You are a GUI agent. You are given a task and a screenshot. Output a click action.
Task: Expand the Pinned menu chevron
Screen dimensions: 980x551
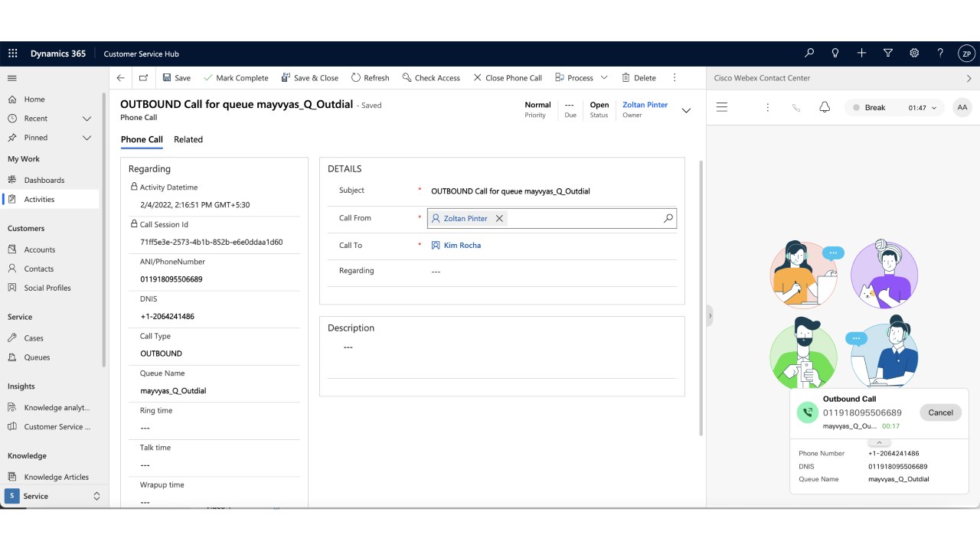(x=87, y=138)
